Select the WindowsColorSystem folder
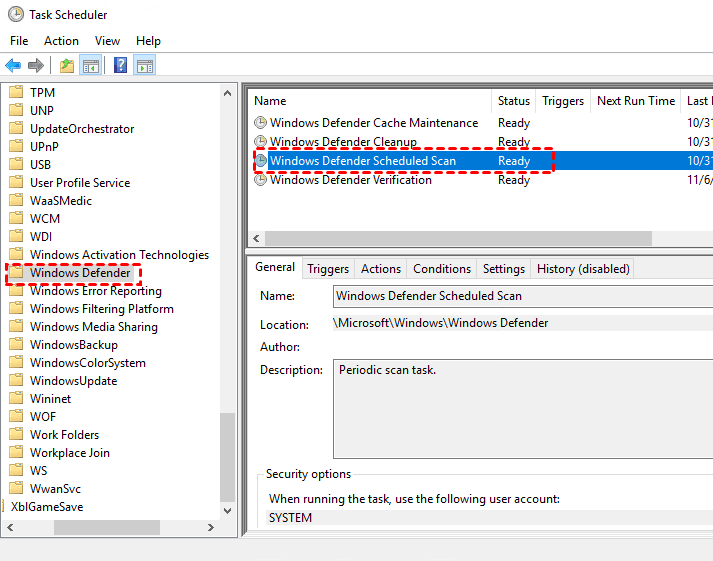Viewport: 713px width, 561px height. pos(88,362)
